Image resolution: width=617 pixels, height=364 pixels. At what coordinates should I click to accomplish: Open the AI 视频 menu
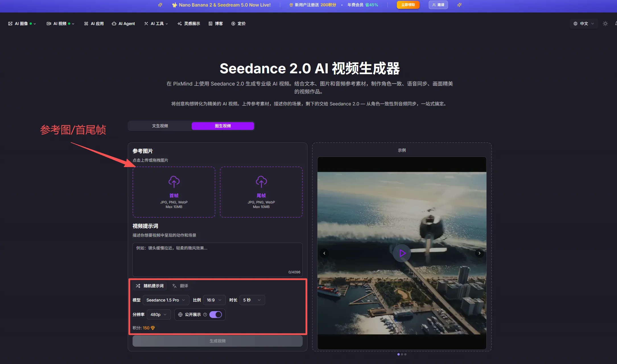pos(60,24)
